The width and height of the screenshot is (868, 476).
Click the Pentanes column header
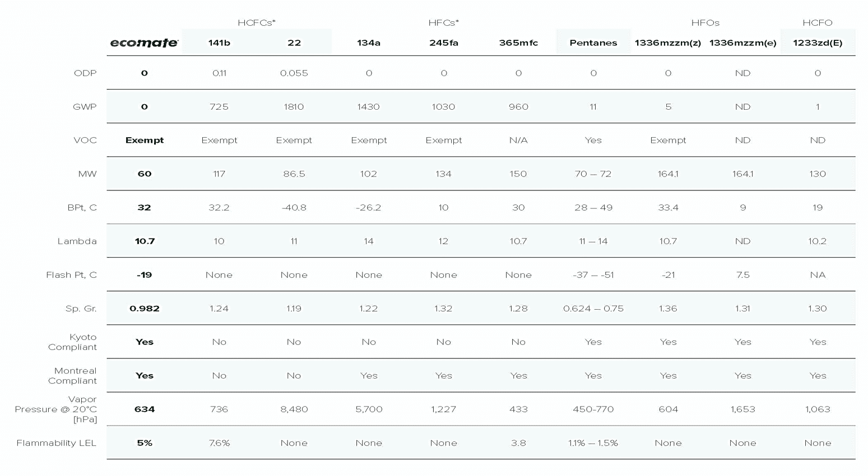point(593,43)
